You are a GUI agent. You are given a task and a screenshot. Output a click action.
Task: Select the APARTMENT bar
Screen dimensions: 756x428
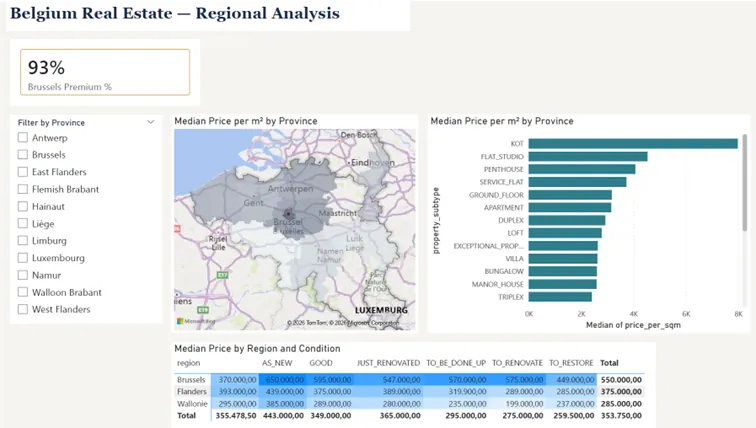pos(570,208)
